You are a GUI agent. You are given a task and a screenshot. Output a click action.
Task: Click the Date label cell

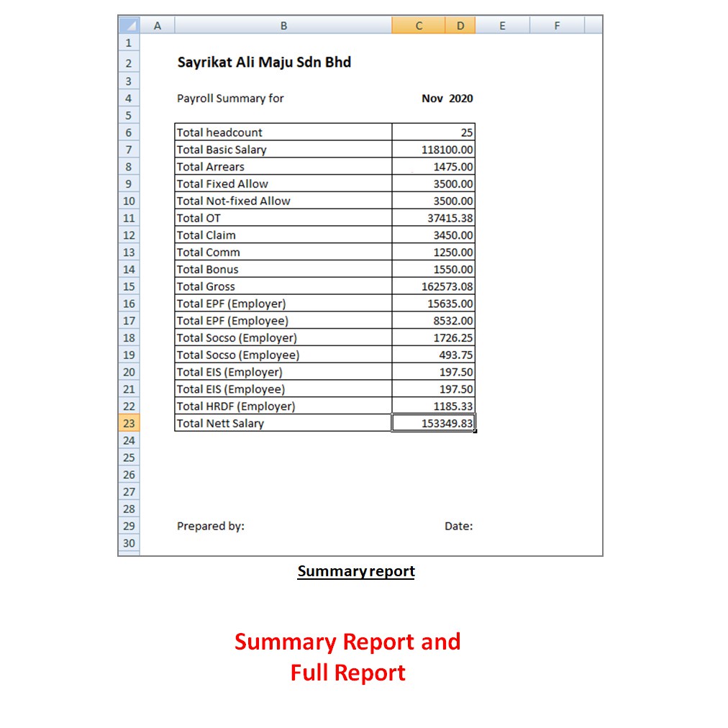tap(458, 526)
